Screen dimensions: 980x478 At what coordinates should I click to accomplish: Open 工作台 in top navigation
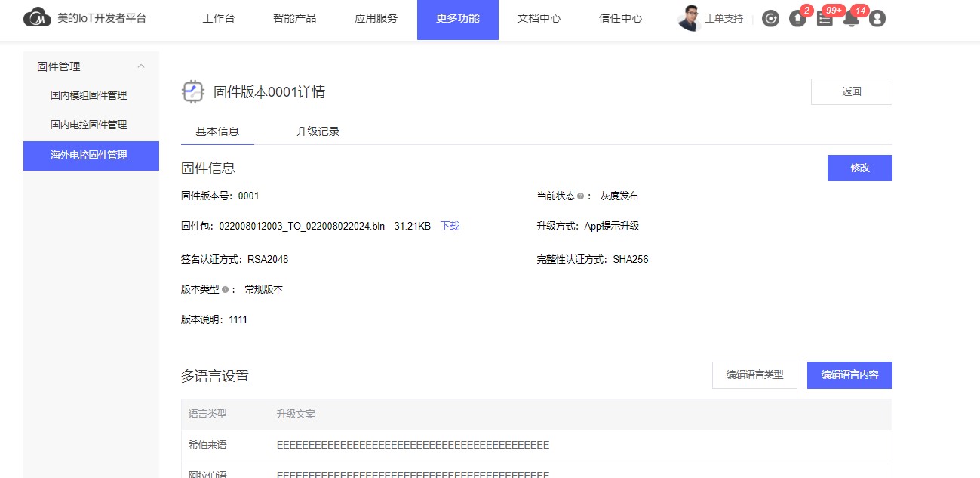pyautogui.click(x=219, y=19)
